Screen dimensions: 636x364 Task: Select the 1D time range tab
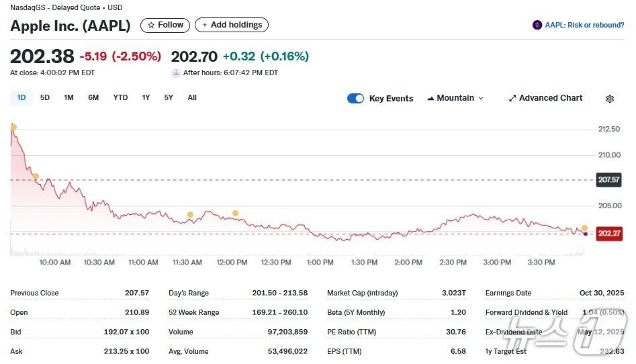(x=21, y=97)
